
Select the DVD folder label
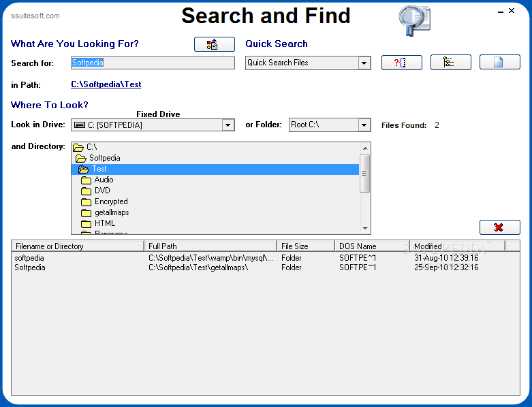coord(102,191)
